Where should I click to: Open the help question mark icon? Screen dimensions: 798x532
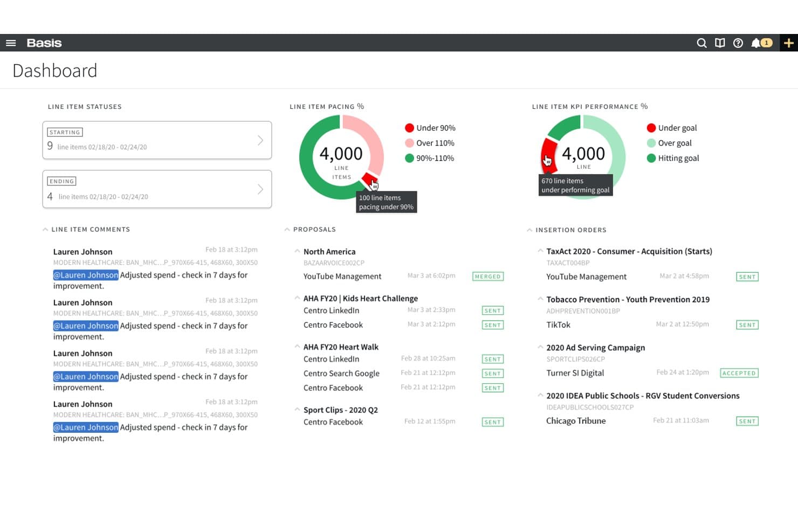pos(738,43)
